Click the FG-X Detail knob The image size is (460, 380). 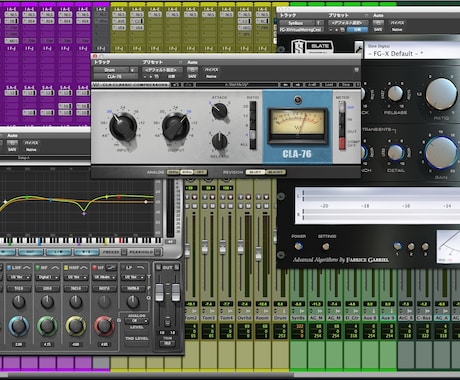(x=395, y=153)
